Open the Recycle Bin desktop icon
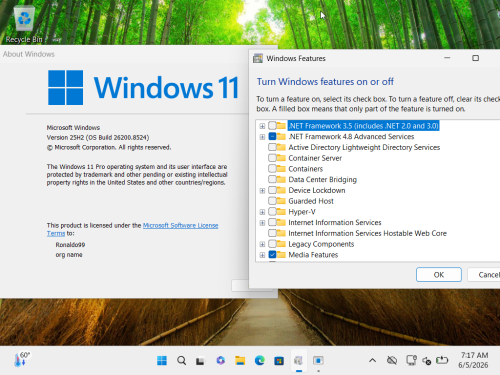The image size is (500, 375). coord(24,25)
